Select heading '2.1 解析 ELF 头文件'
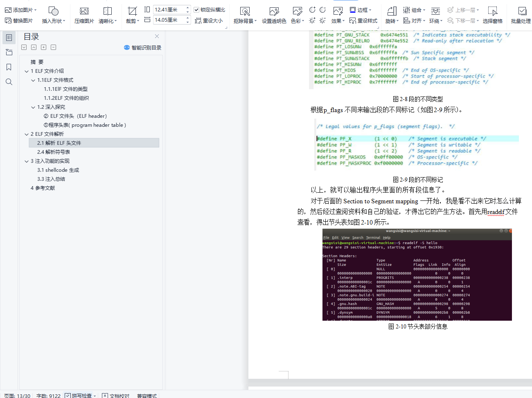Viewport: 532px width, 398px height. point(94,143)
